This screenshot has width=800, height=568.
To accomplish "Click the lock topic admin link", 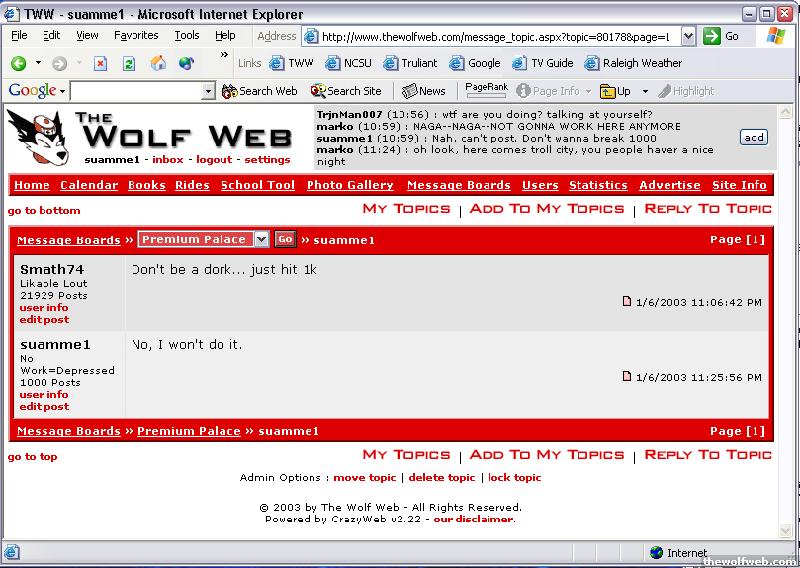I will (x=514, y=478).
